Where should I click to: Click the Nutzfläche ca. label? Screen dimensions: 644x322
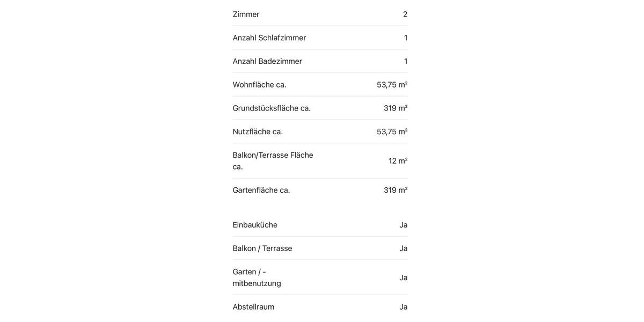258,131
